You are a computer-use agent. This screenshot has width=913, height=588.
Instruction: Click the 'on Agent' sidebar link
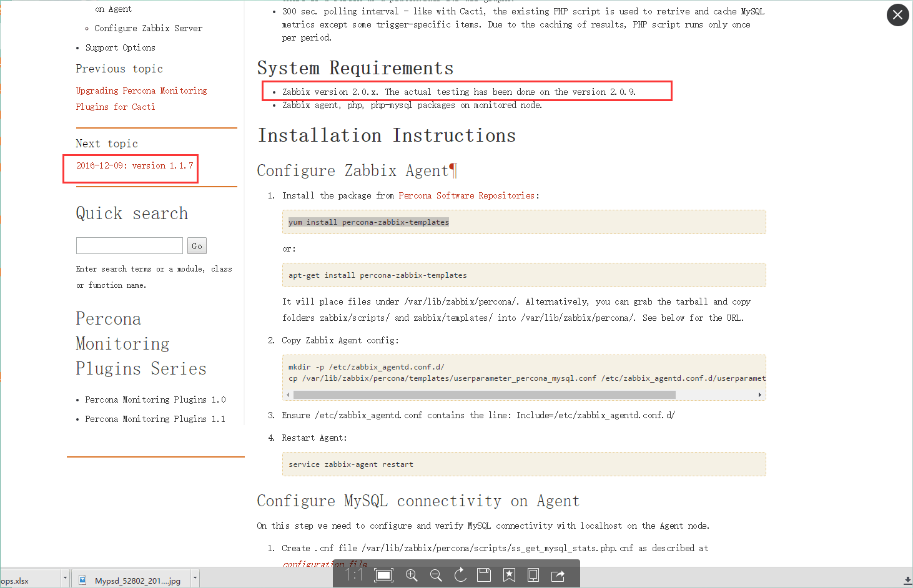pos(114,9)
